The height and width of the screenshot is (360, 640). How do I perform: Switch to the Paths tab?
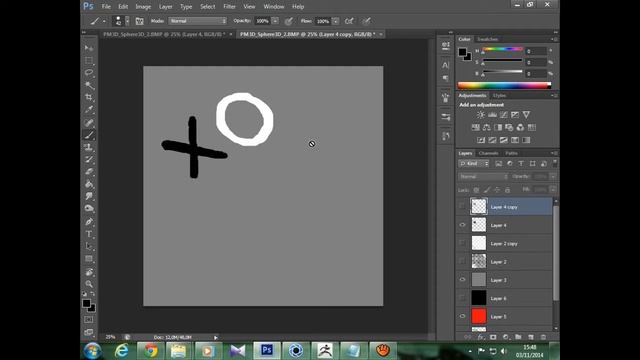click(511, 153)
